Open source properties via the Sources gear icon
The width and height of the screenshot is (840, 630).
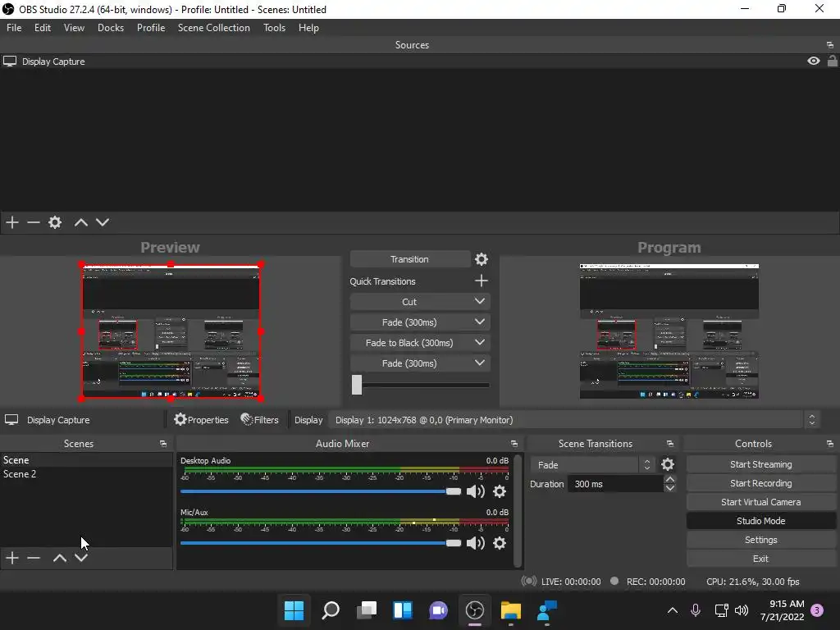pos(55,222)
